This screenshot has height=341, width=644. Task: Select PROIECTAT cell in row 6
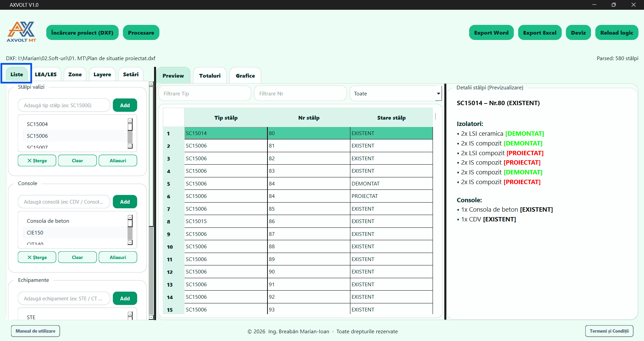(x=391, y=196)
